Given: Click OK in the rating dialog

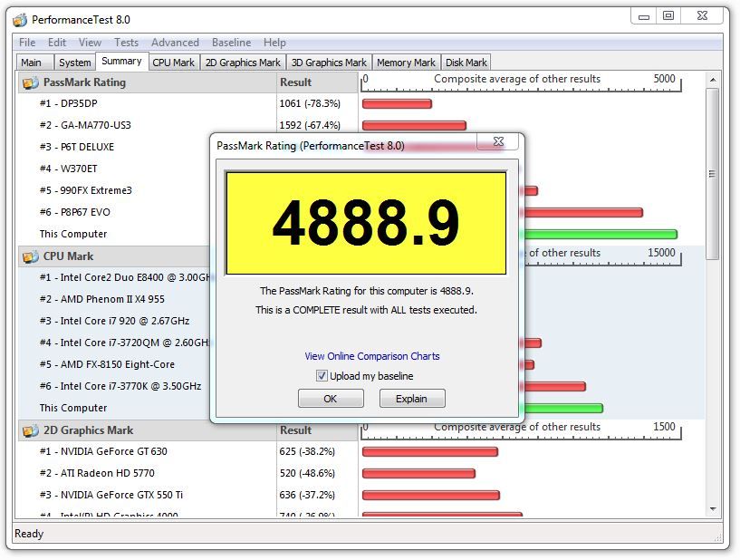Looking at the screenshot, I should point(331,399).
